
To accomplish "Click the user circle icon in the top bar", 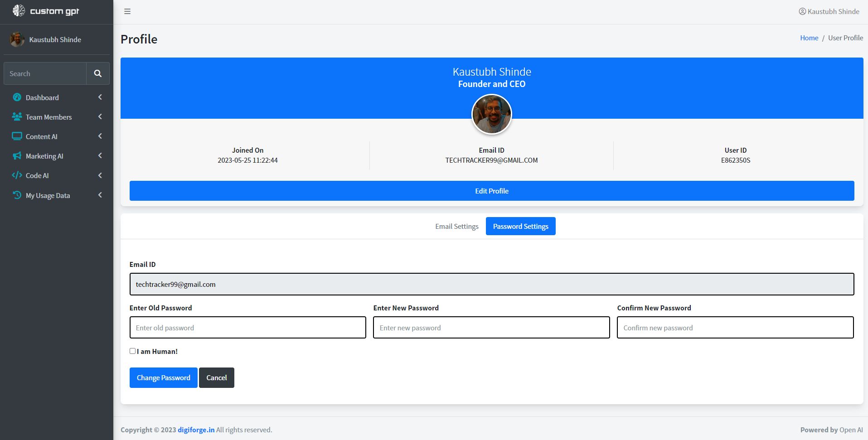I will (802, 11).
